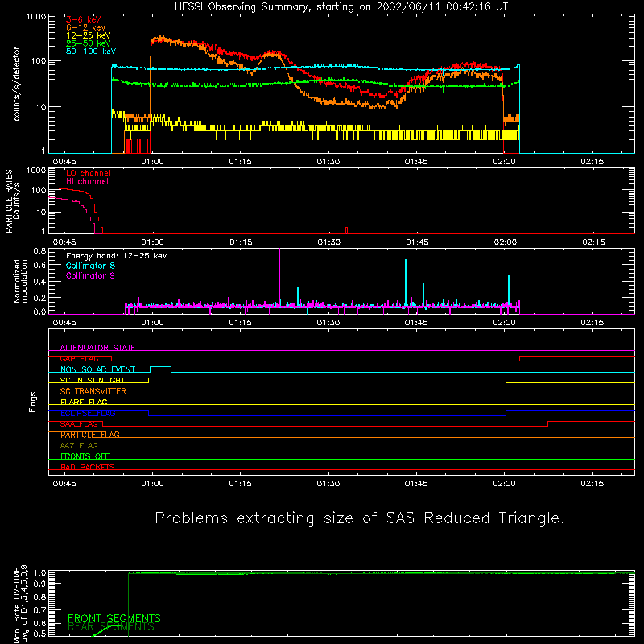Select the green FRONTS_OFF label
This screenshot has width=644, height=644.
point(85,456)
